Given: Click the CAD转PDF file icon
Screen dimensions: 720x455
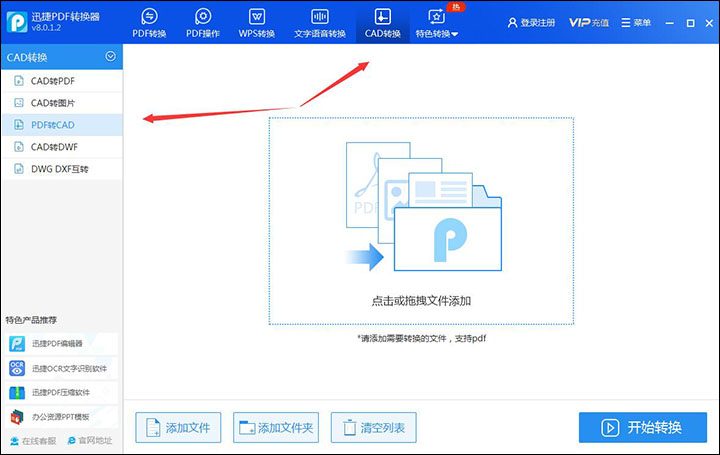Looking at the screenshot, I should click(x=19, y=81).
